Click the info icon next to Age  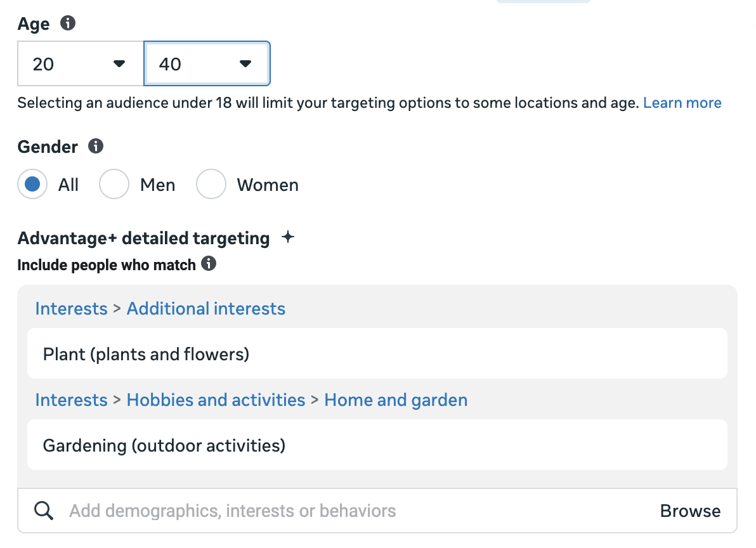(x=67, y=24)
